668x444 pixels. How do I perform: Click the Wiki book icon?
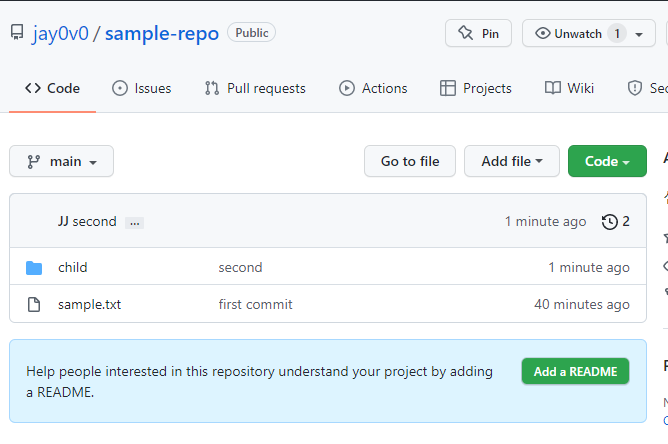(553, 88)
